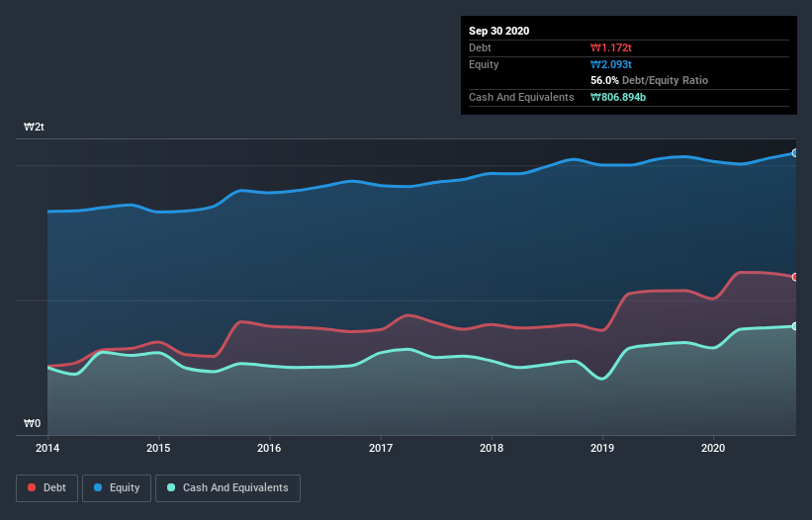Click the red Debt endpoint marker
The image size is (812, 520).
pos(795,277)
